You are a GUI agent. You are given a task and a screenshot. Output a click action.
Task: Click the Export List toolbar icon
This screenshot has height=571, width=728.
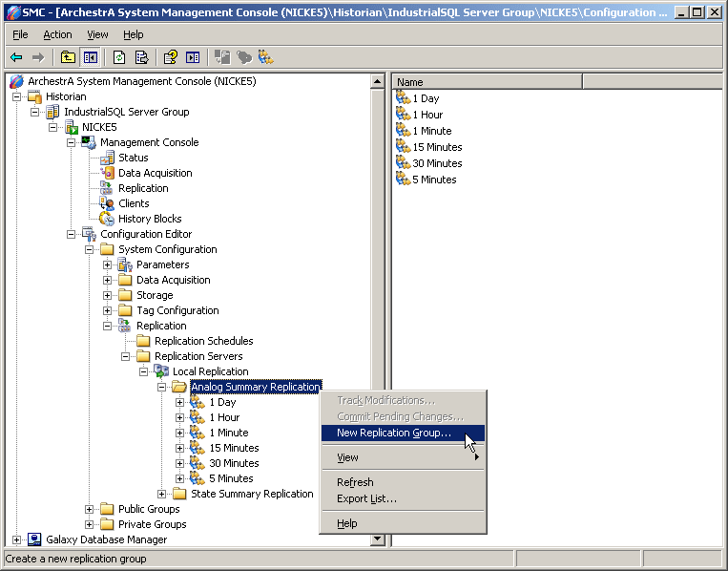pos(141,57)
